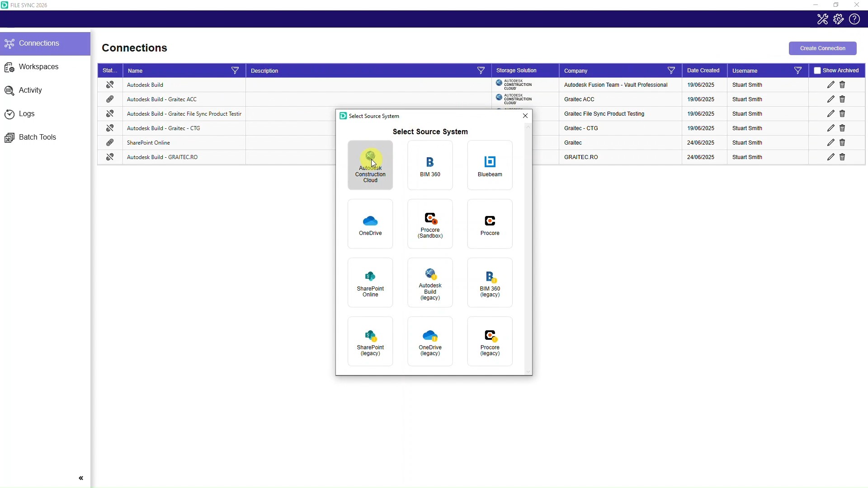Choose SharePoint Online source tile
868x488 pixels.
tap(370, 283)
